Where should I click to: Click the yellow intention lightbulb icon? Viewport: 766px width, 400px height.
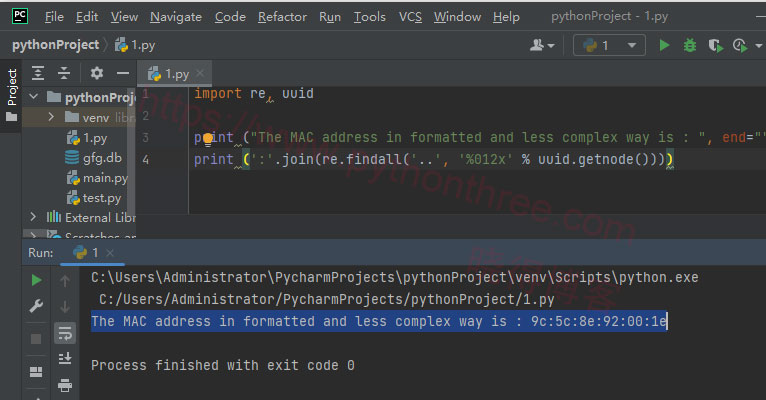tap(208, 139)
